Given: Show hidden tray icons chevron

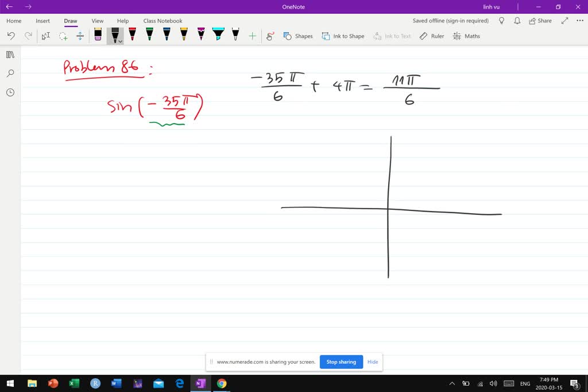Looking at the screenshot, I should (x=452, y=383).
